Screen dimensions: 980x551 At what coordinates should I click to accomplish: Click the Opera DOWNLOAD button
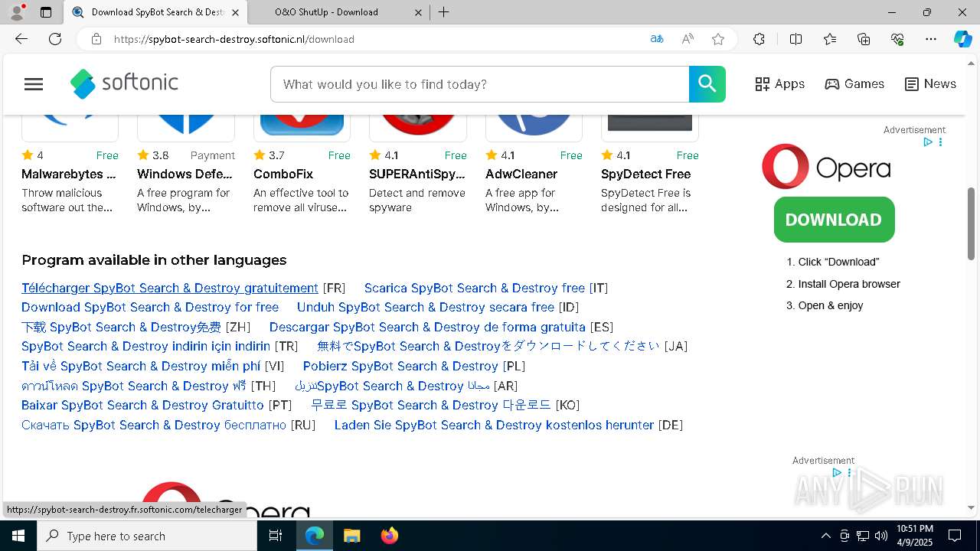(834, 220)
